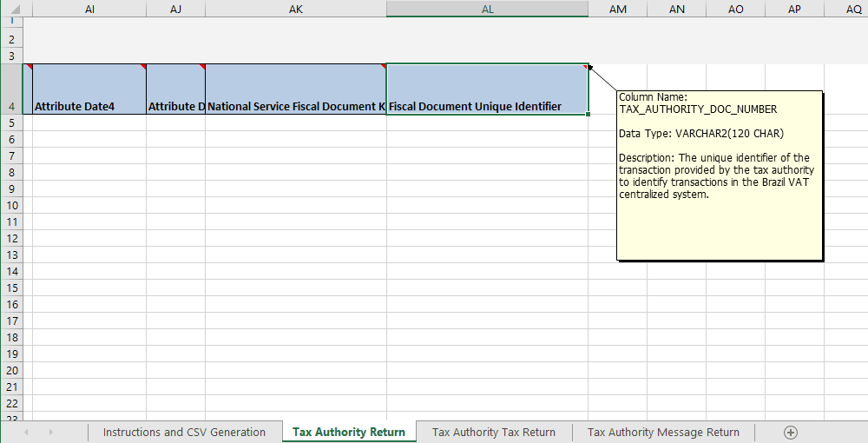Select row 8 header
This screenshot has height=443, width=868.
[x=11, y=172]
